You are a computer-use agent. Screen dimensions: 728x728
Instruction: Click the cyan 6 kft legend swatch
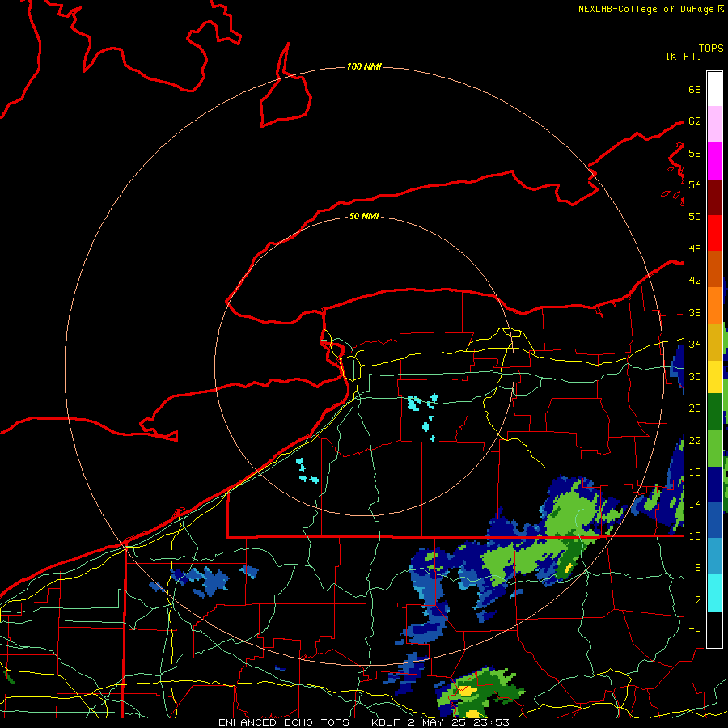pos(714,593)
